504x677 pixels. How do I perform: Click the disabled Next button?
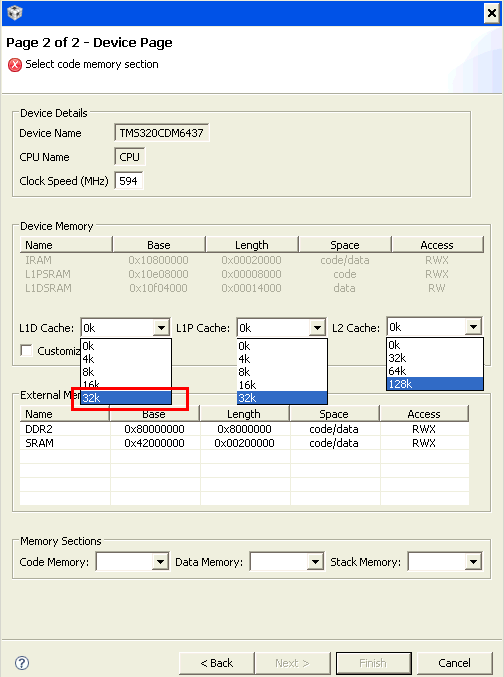pos(292,663)
